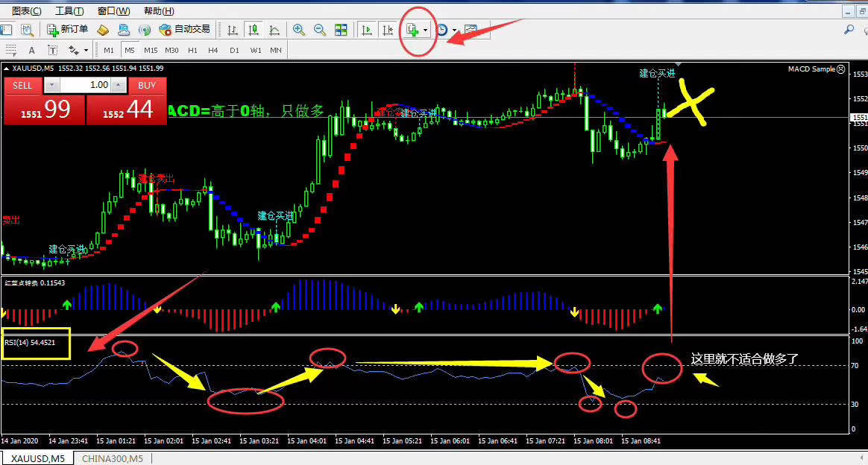Switch to M5 timeframe
The image size is (868, 465).
tap(130, 51)
